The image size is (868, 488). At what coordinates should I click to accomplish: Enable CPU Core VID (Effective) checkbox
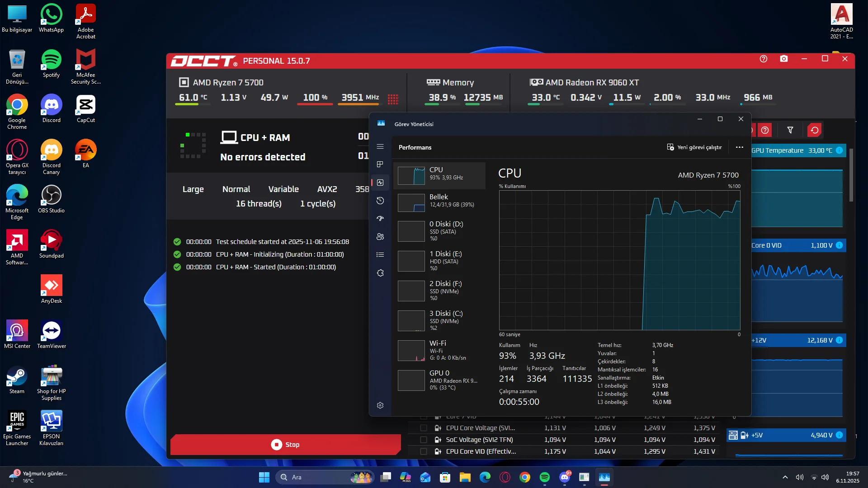[x=424, y=451]
